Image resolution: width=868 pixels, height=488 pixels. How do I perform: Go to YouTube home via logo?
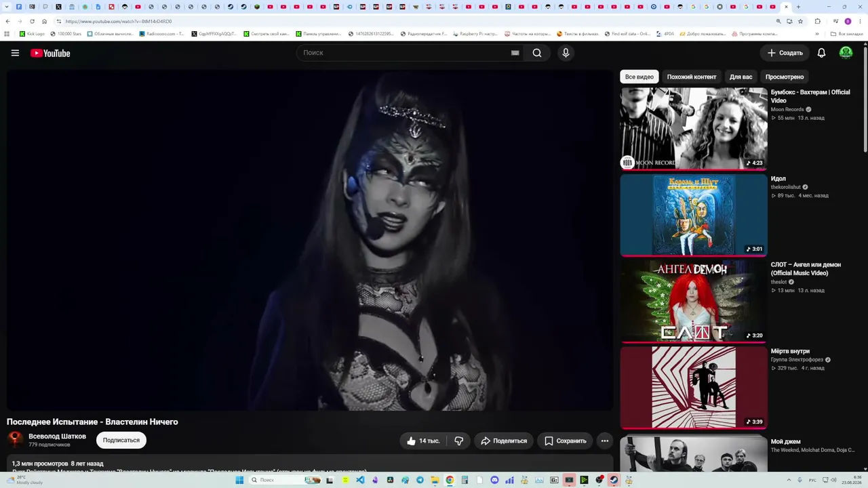[x=50, y=53]
